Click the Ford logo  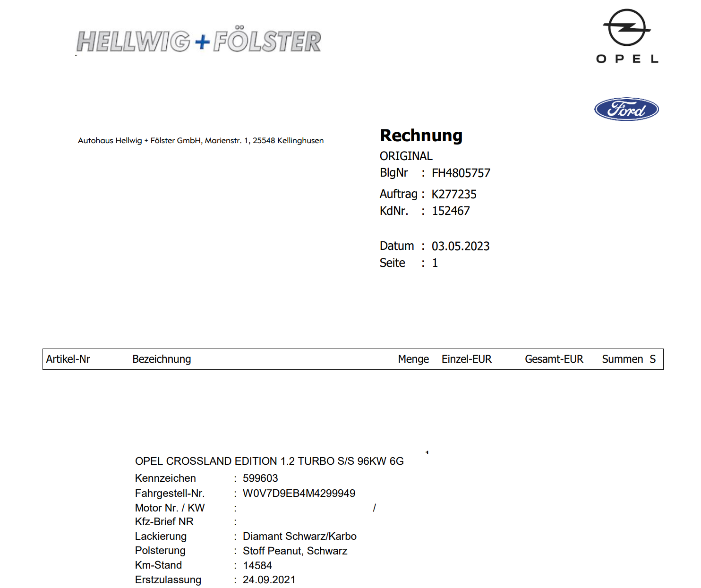626,110
